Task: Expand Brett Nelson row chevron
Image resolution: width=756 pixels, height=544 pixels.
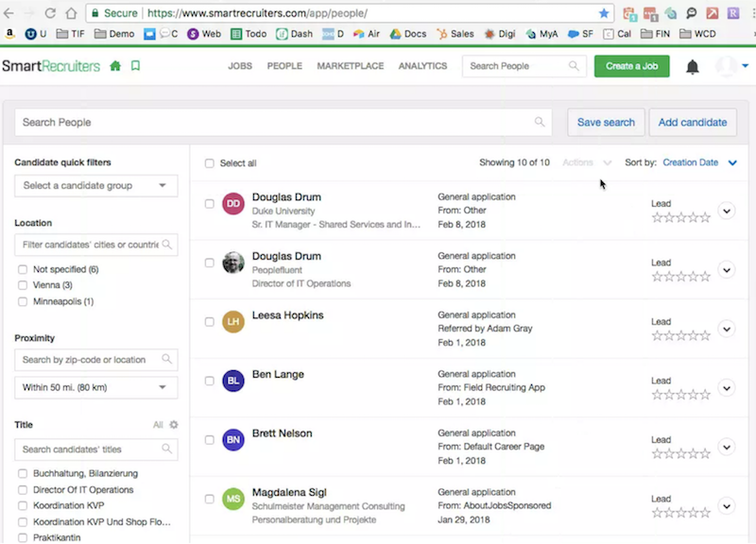Action: pos(727,447)
